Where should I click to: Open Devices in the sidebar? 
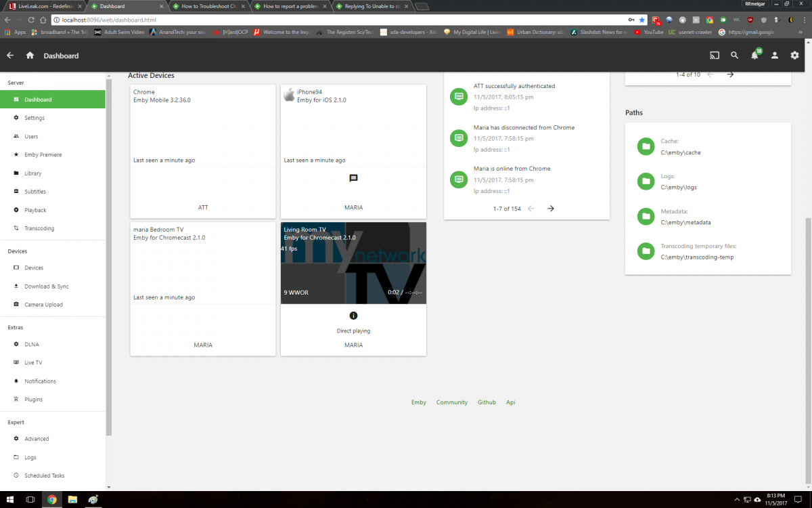coord(53,268)
